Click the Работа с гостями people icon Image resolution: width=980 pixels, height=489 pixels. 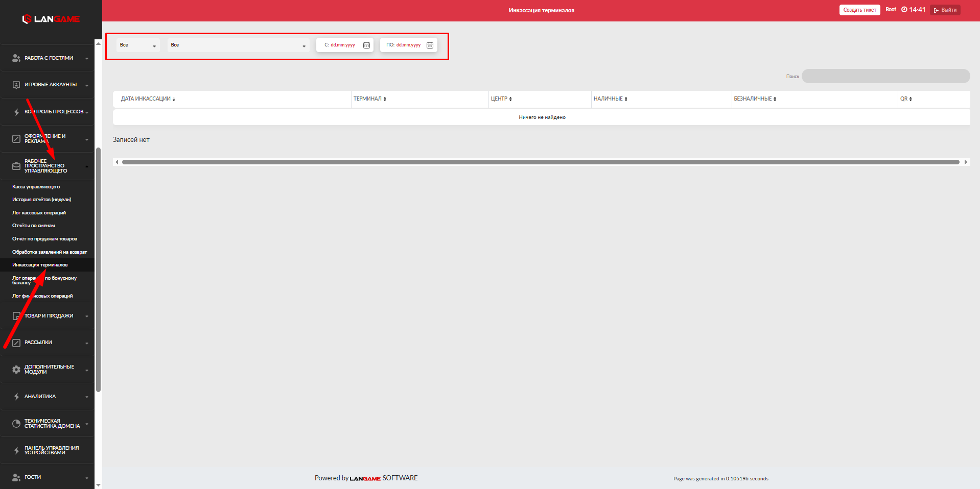16,58
